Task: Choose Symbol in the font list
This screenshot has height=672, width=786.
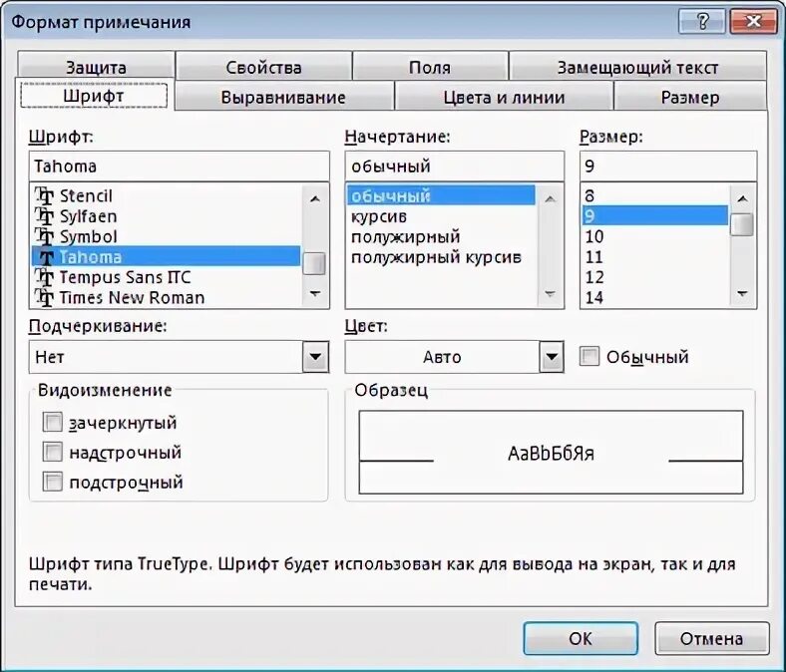Action: [x=166, y=236]
